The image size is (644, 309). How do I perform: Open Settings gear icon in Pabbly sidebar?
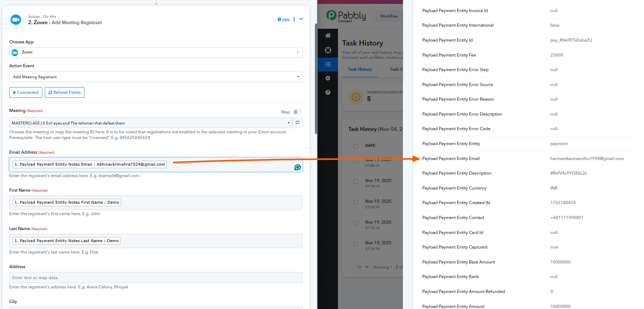pos(328,78)
